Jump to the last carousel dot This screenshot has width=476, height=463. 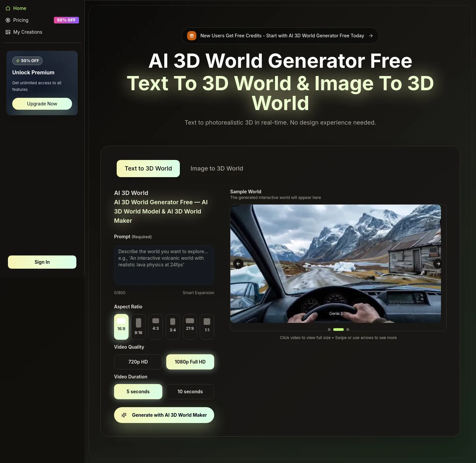[348, 329]
